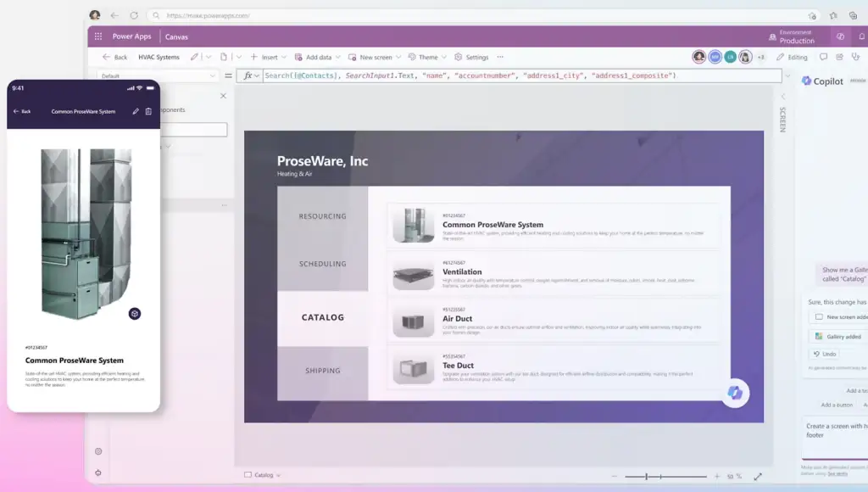This screenshot has height=492, width=868.
Task: Click the Share icon in the top bar
Action: tap(839, 57)
